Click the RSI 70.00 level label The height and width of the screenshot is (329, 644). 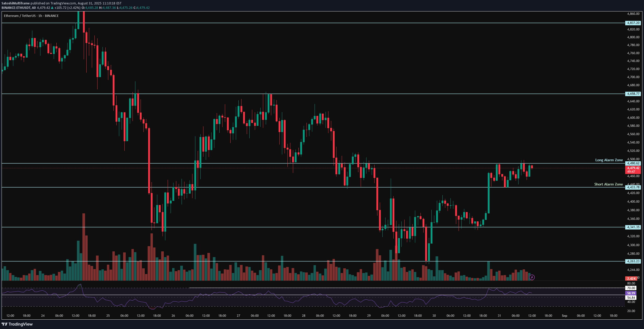[x=631, y=288]
